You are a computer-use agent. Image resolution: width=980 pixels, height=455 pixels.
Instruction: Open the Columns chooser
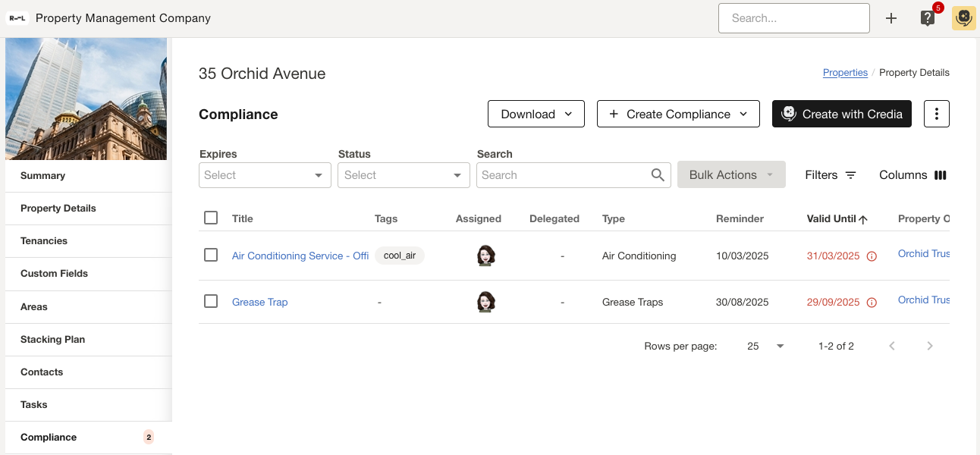912,175
